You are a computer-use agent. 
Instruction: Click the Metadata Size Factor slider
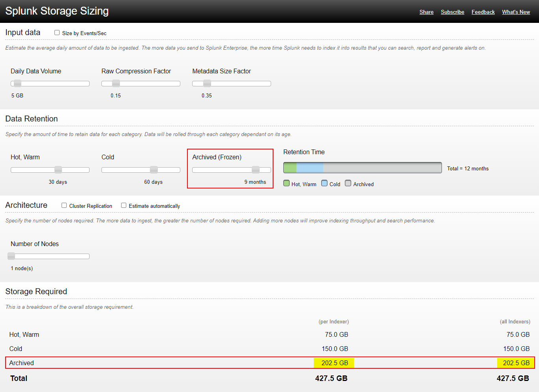click(207, 83)
